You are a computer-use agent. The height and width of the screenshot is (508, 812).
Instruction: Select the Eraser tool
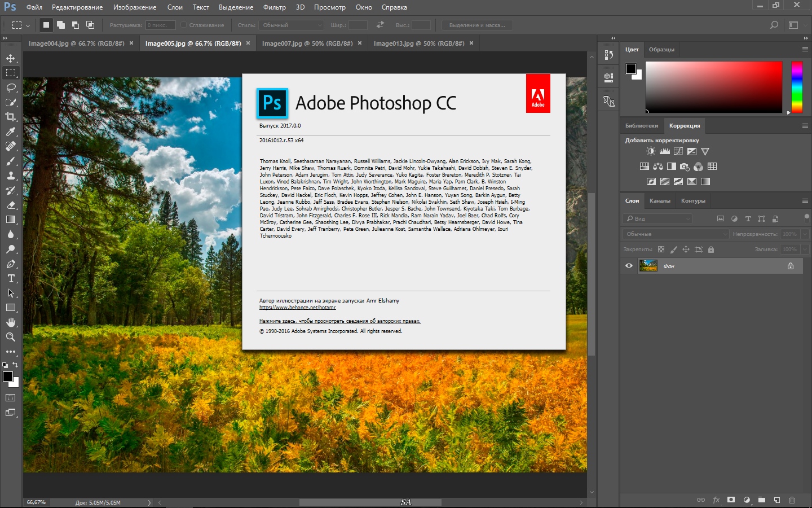point(11,205)
